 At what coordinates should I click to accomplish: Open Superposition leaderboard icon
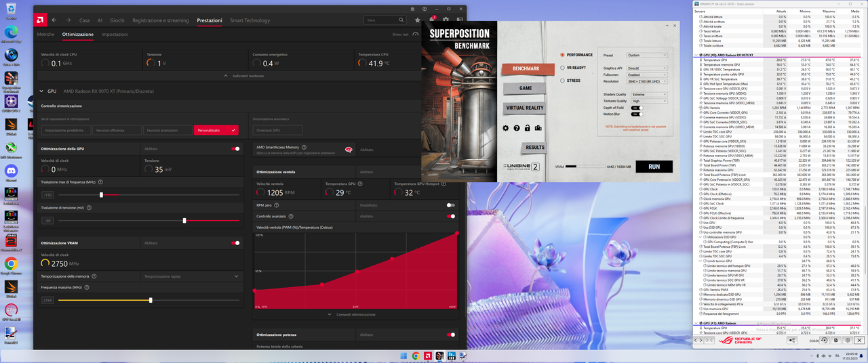point(538,128)
